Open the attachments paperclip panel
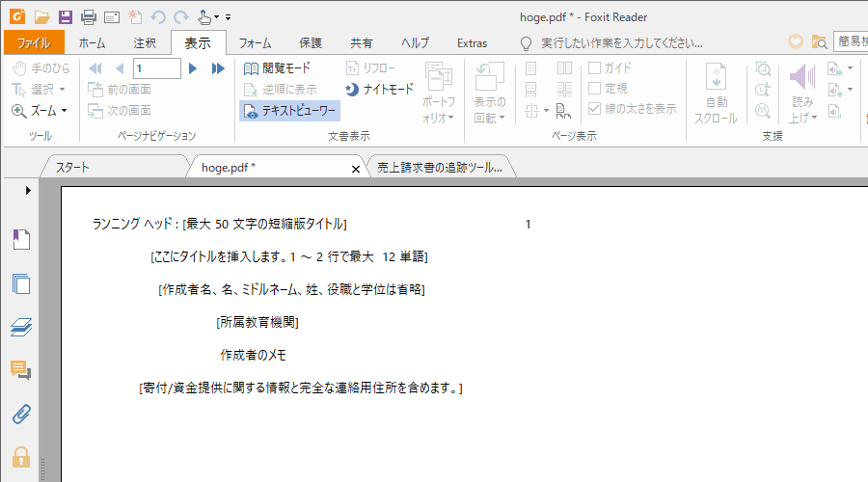The width and height of the screenshot is (868, 482). (21, 414)
